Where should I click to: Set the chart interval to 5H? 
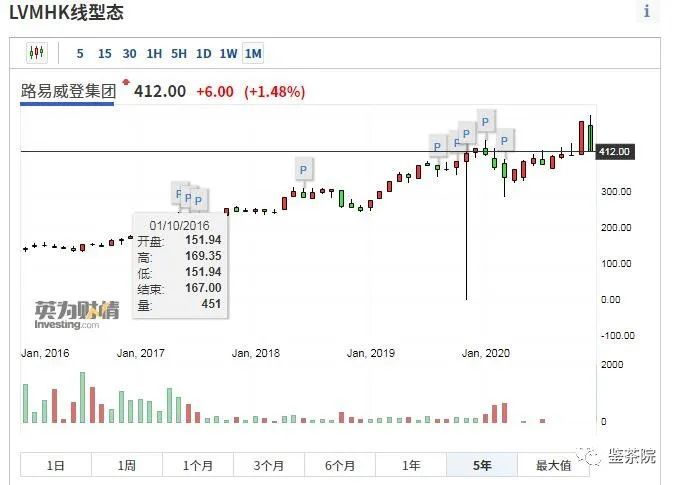click(x=179, y=54)
